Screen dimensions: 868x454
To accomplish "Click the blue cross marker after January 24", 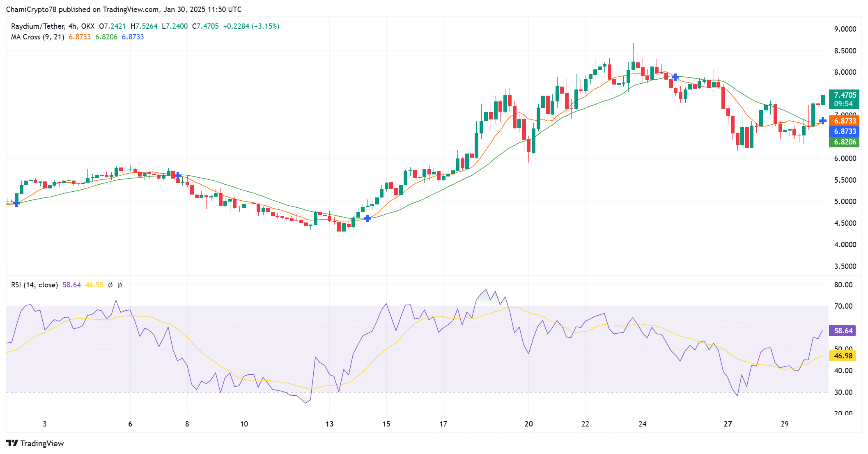I will 675,77.
